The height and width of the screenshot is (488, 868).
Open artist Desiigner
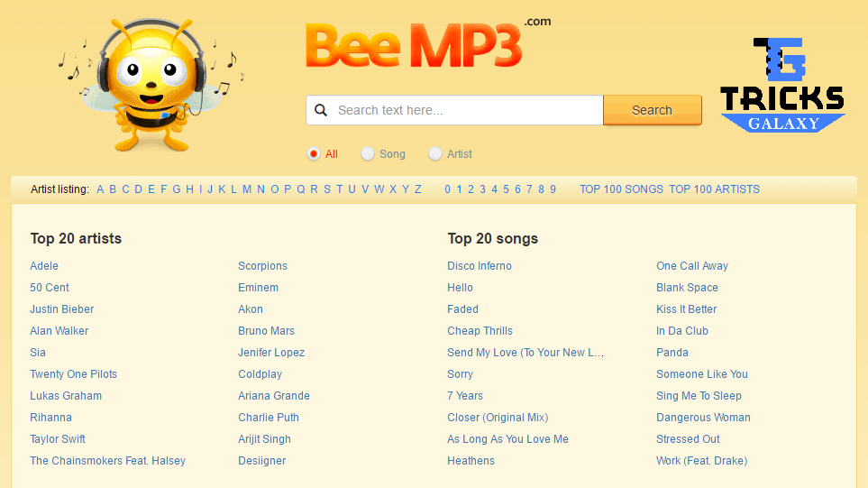pos(261,460)
